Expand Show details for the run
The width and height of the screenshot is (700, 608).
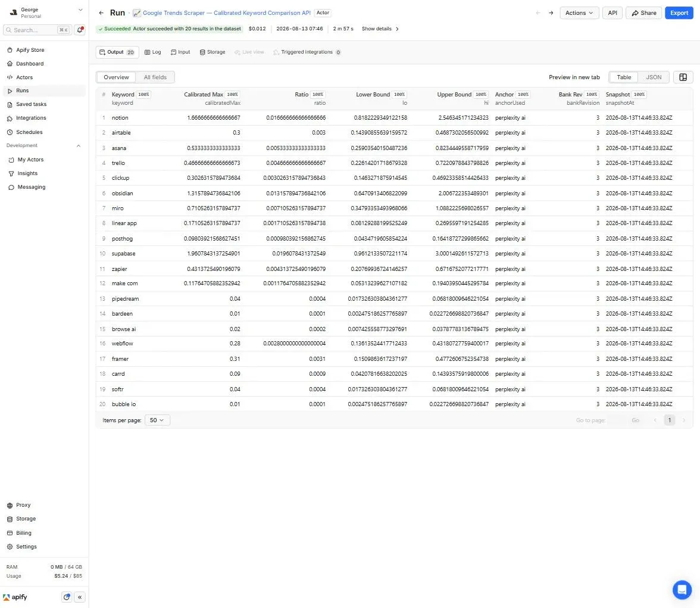click(380, 29)
